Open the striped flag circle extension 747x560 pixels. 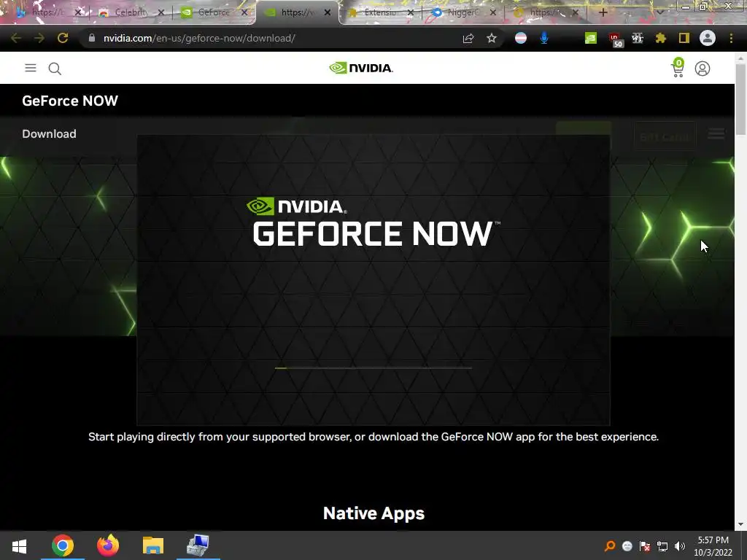(521, 38)
